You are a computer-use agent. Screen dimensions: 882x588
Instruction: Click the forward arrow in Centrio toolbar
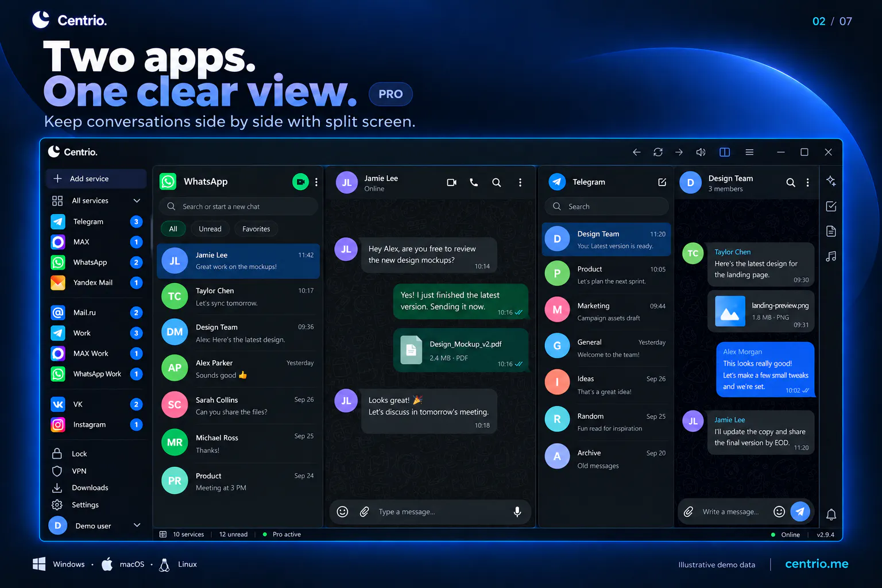679,152
